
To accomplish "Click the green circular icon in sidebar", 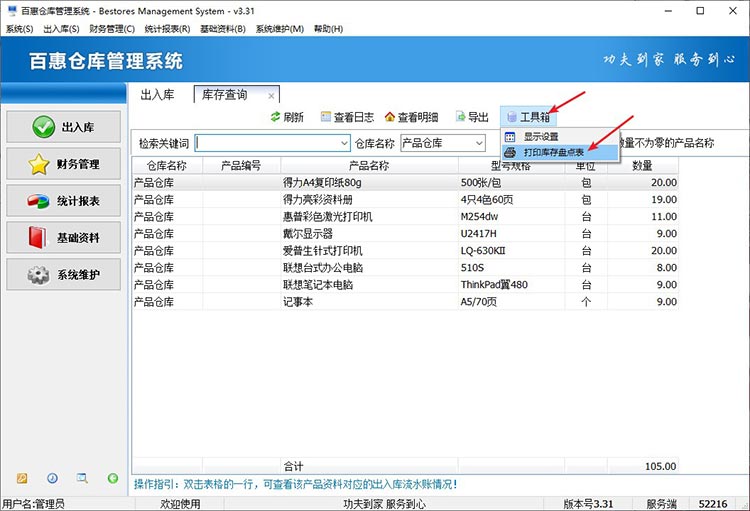I will click(113, 478).
